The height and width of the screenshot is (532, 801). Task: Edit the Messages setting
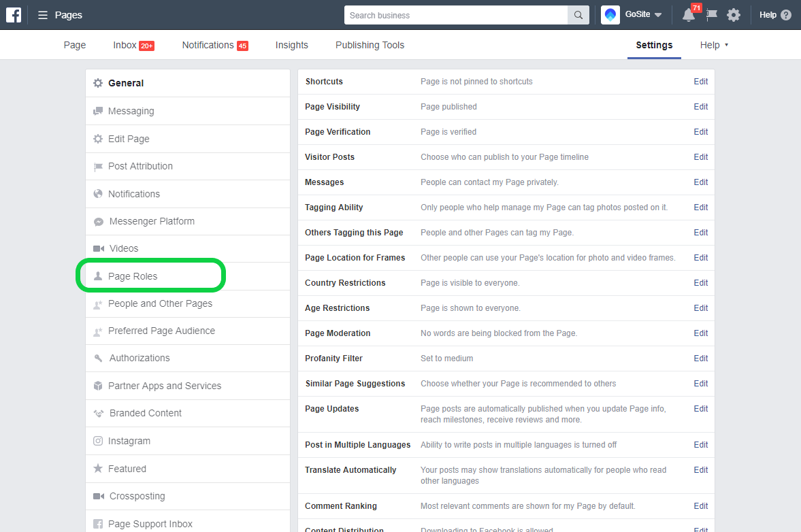coord(700,182)
